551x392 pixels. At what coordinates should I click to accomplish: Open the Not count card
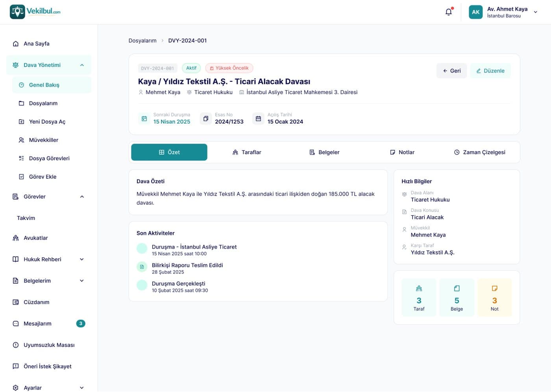494,298
